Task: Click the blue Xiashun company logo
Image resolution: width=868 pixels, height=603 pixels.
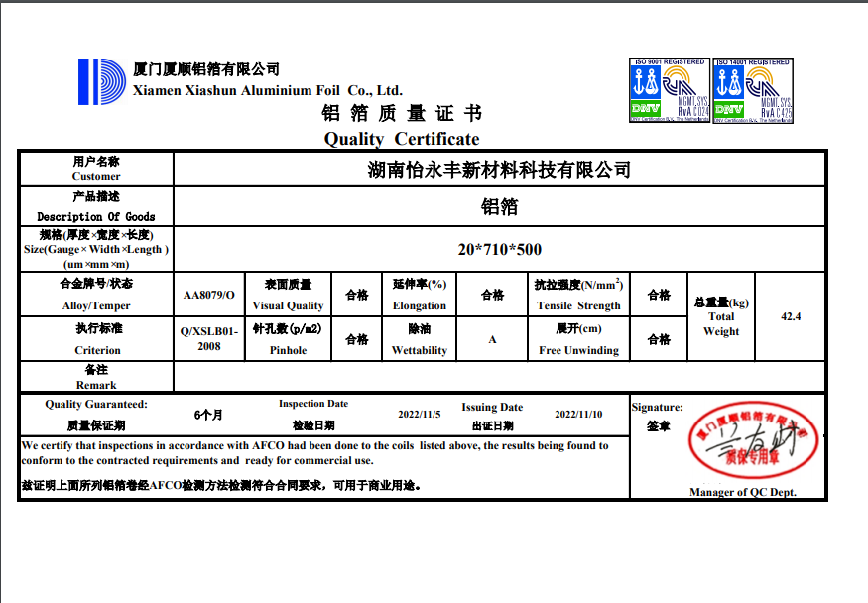Action: point(102,82)
